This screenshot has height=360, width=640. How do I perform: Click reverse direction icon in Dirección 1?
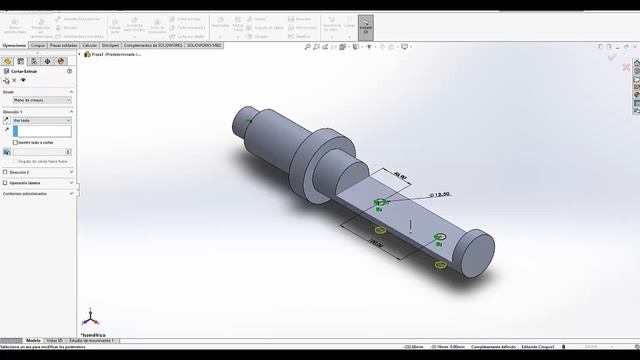(7, 120)
